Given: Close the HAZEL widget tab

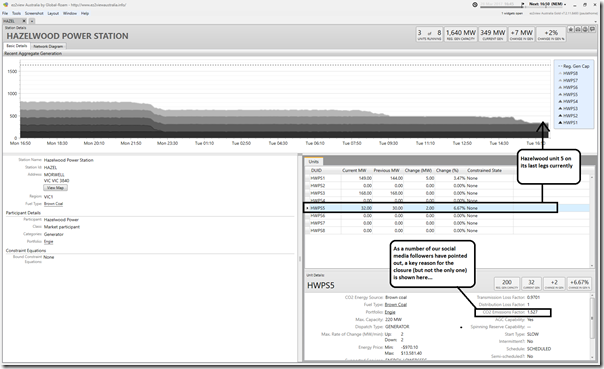Looking at the screenshot, I should click(24, 21).
